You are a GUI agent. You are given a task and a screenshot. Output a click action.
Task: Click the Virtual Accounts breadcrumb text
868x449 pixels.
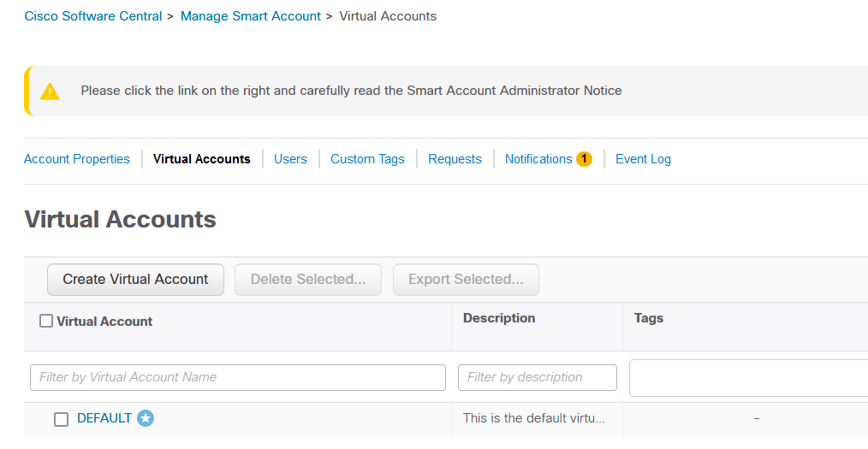388,16
